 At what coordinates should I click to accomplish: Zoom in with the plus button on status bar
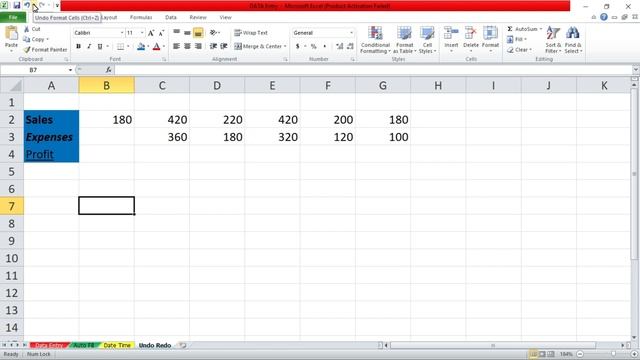pyautogui.click(x=635, y=354)
